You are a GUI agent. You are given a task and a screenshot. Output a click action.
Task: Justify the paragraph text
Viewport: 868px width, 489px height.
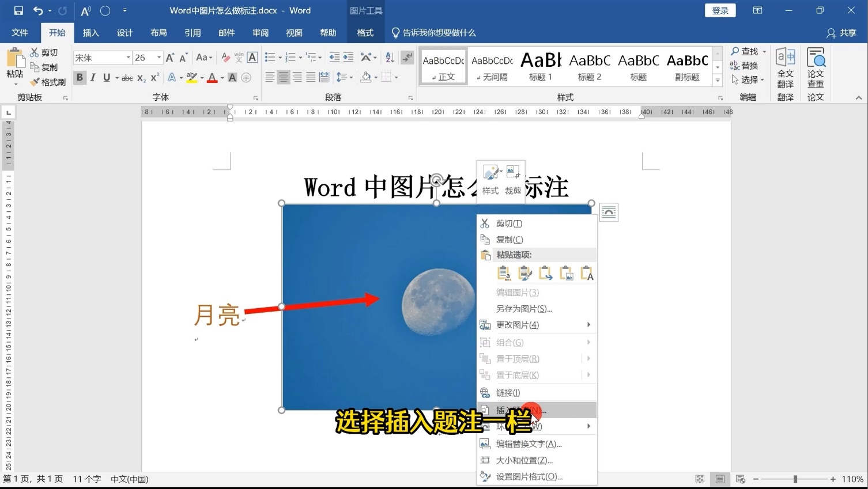(311, 77)
